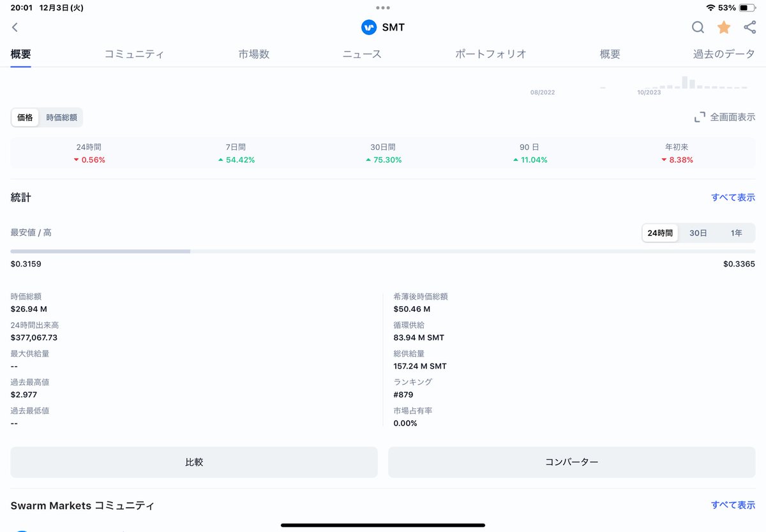766x532 pixels.
Task: Open すべて表示 for 統計 section
Action: [733, 198]
